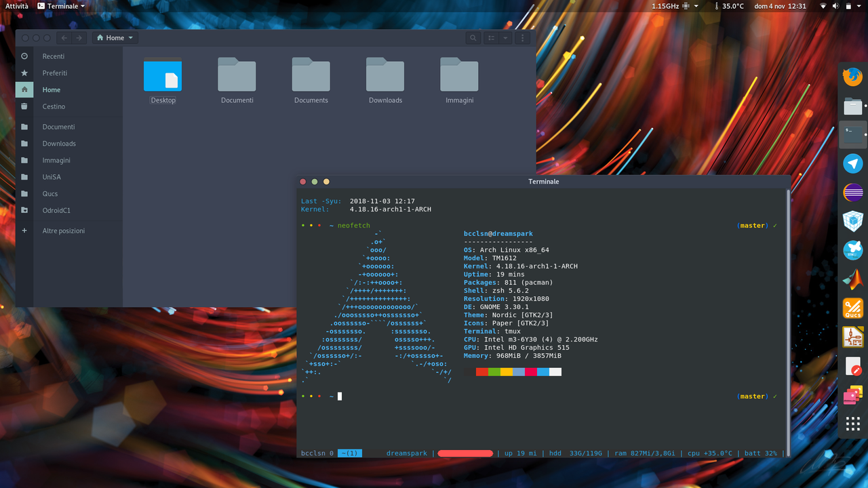868x488 pixels.
Task: Click 'batt 32%' in tmux status bar
Action: pos(761,453)
